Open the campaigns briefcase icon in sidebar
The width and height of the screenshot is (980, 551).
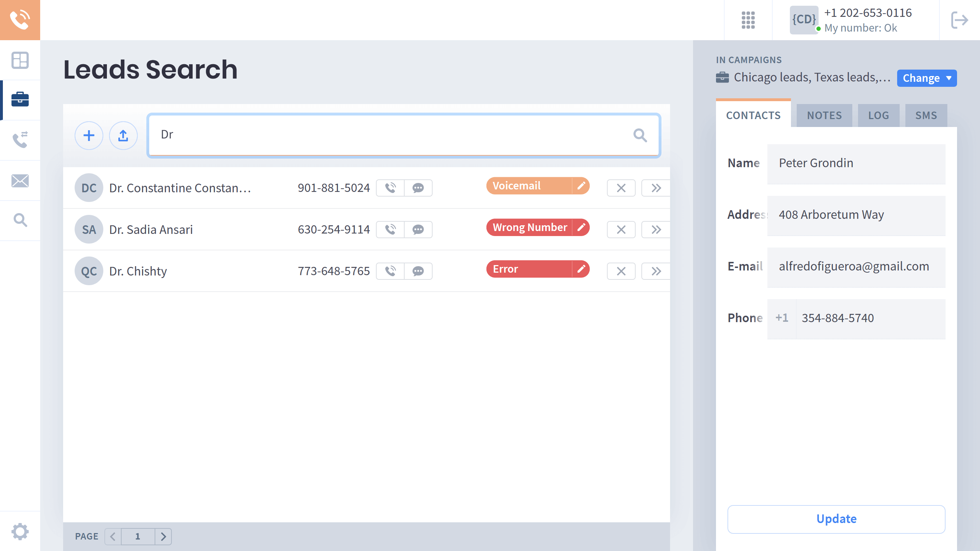20,100
